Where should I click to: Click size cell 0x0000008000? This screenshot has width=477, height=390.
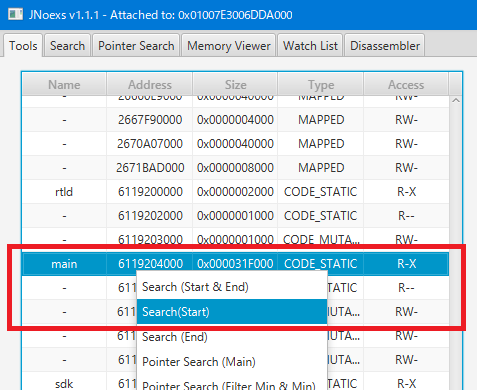(235, 168)
